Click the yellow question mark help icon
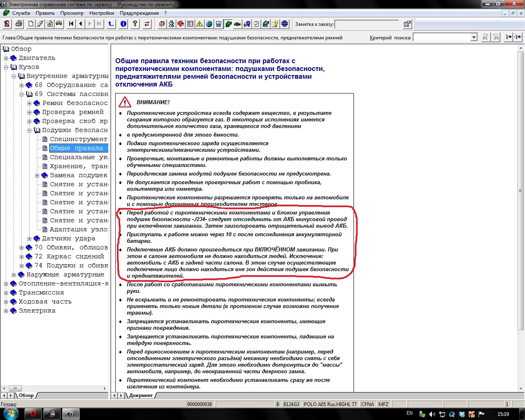The height and width of the screenshot is (420, 525). (x=135, y=24)
